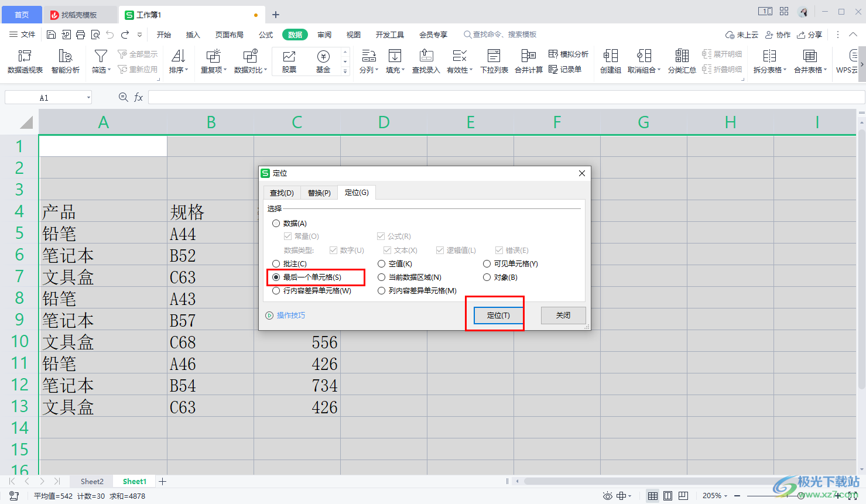
Task: Switch to the 替换(P) dialog tab
Action: tap(319, 193)
